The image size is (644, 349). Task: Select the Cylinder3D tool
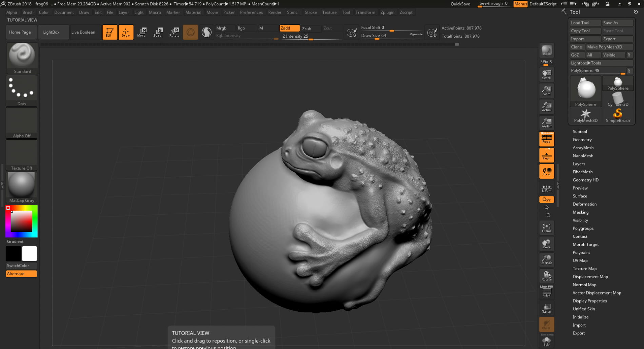(x=618, y=100)
